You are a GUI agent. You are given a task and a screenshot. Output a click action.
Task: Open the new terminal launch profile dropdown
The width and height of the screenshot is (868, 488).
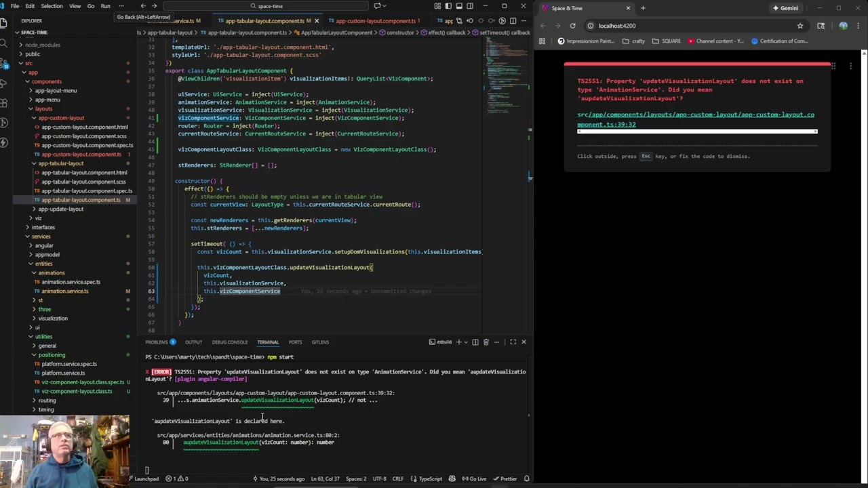tap(466, 342)
